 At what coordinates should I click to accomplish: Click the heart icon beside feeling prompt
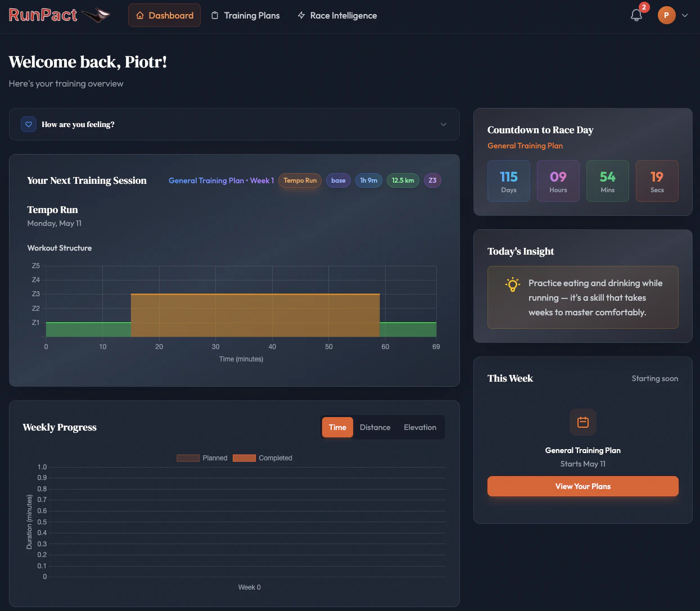coord(29,124)
